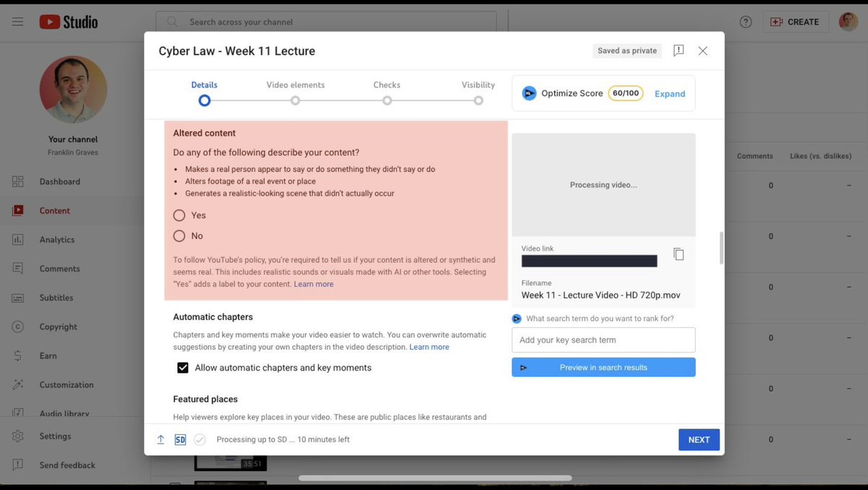Select No for altered content
The image size is (868, 490).
click(x=179, y=235)
